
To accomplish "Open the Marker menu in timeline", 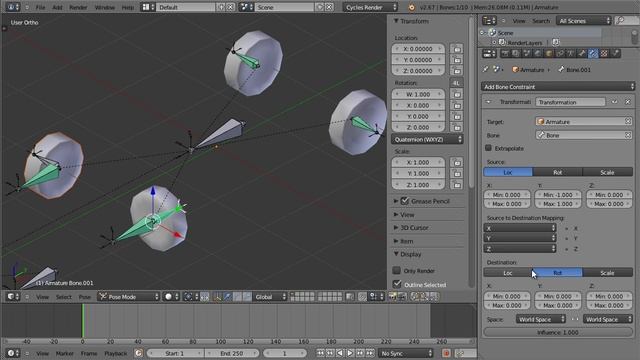I will pos(64,353).
